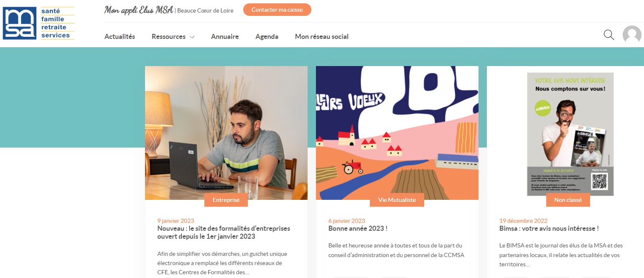The image size is (644, 278).
Task: Open Bimsa votre avis nous intéresse article
Action: point(549,229)
